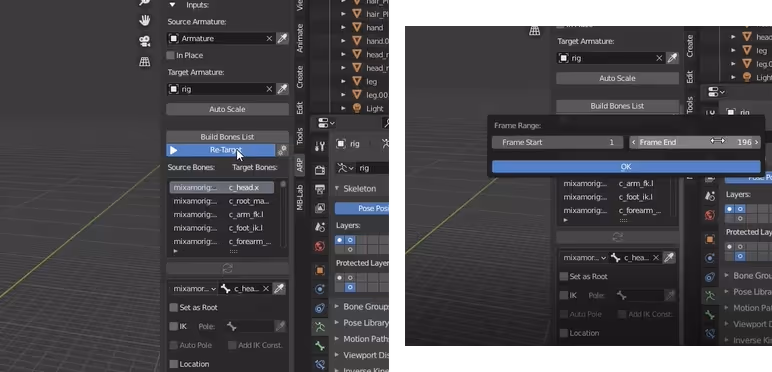Open Armature data tab in left screenshot
The width and height of the screenshot is (772, 372).
tap(320, 327)
